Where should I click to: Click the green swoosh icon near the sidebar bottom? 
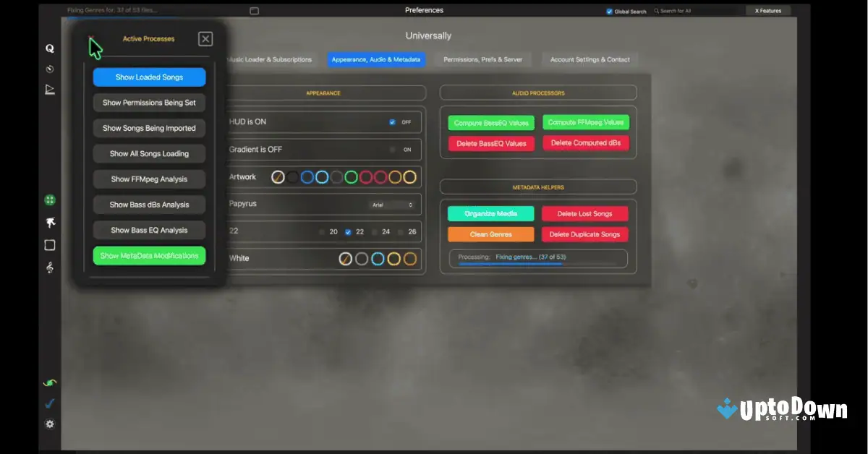(x=49, y=382)
